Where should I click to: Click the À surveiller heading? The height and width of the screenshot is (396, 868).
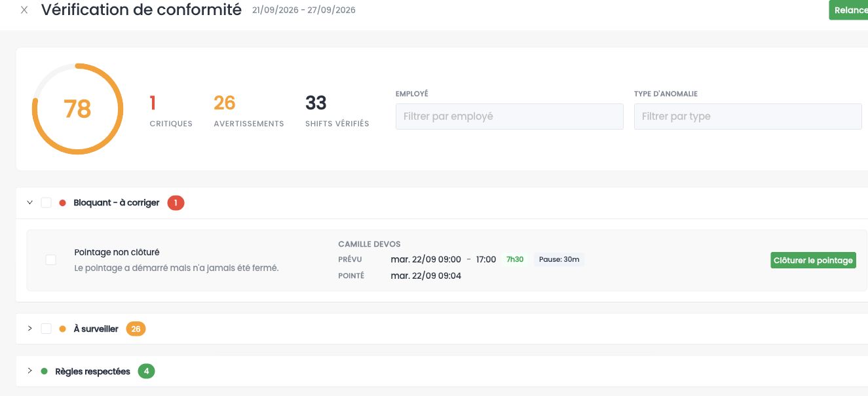[96, 329]
